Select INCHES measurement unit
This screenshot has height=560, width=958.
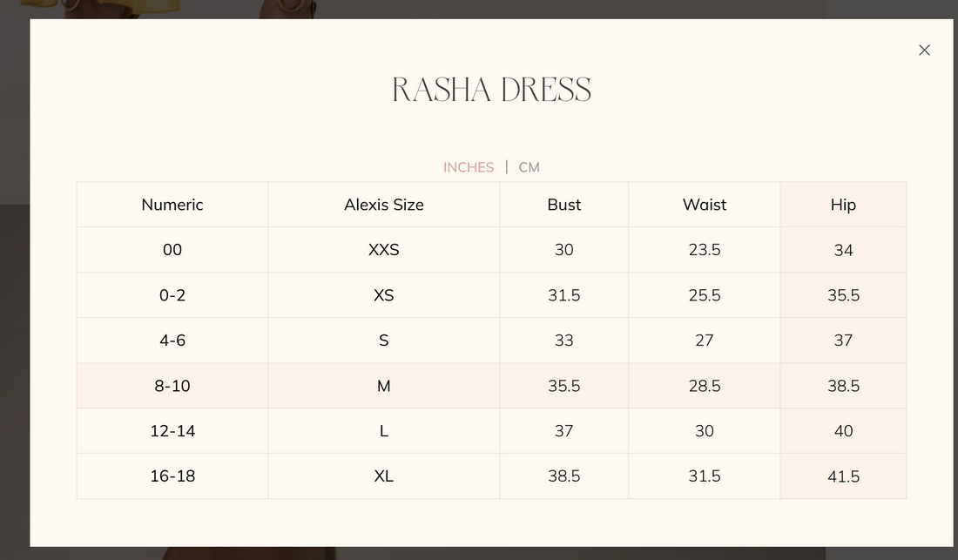click(x=469, y=167)
